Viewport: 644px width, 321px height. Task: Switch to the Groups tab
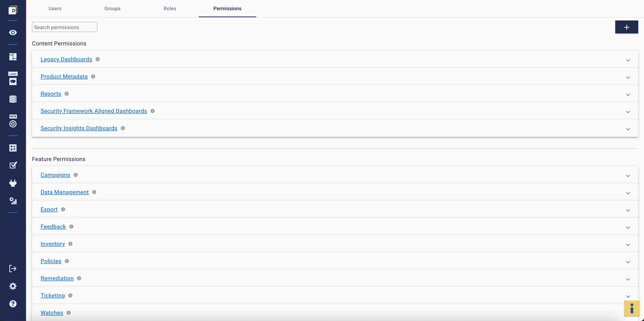(112, 8)
